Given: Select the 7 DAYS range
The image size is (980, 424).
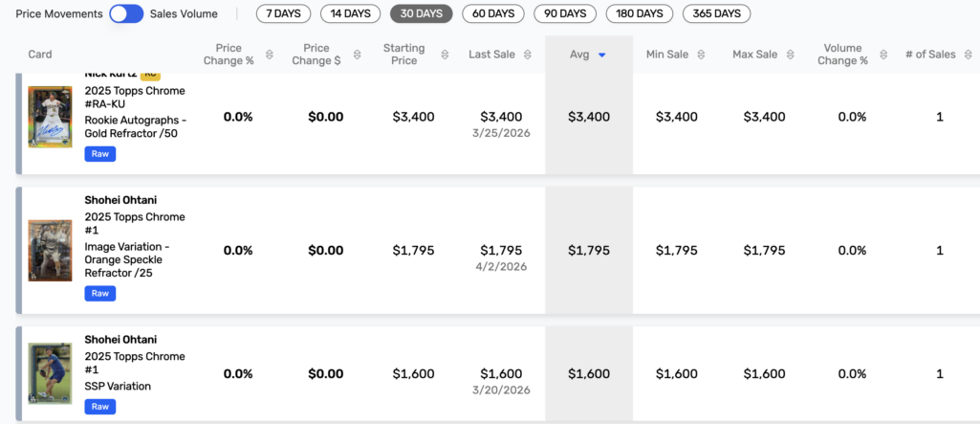Looking at the screenshot, I should (x=284, y=14).
